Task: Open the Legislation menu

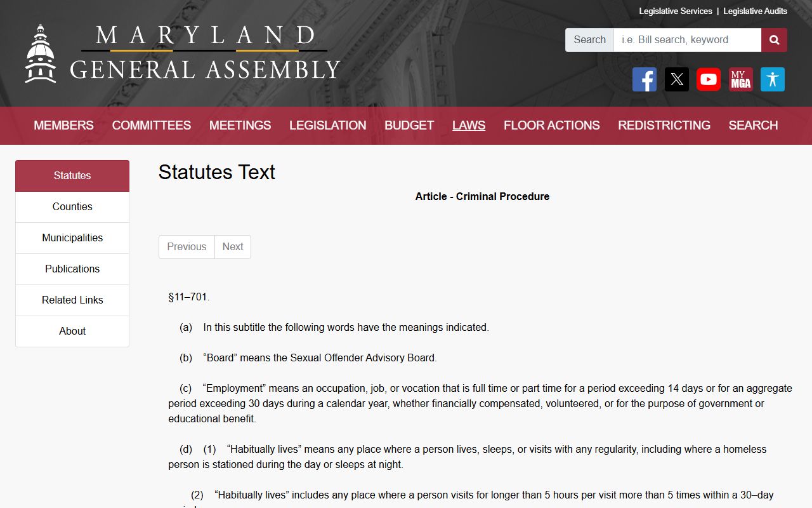Action: pos(328,126)
